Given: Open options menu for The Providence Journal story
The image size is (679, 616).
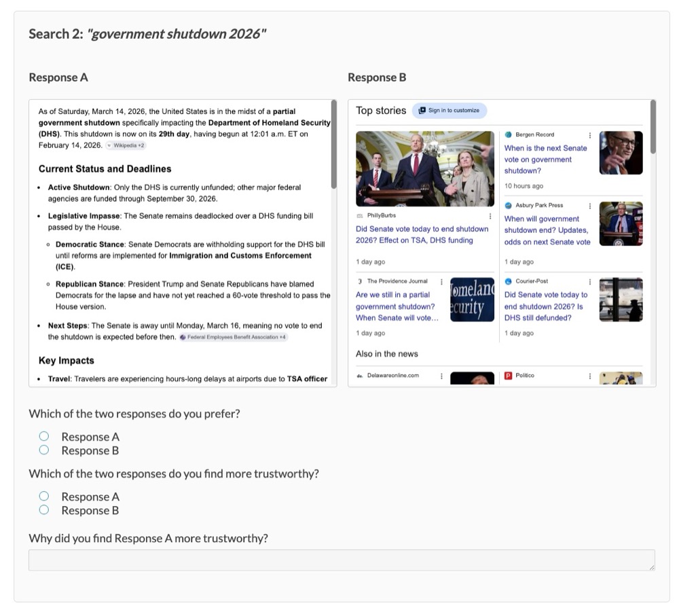Looking at the screenshot, I should (x=442, y=282).
